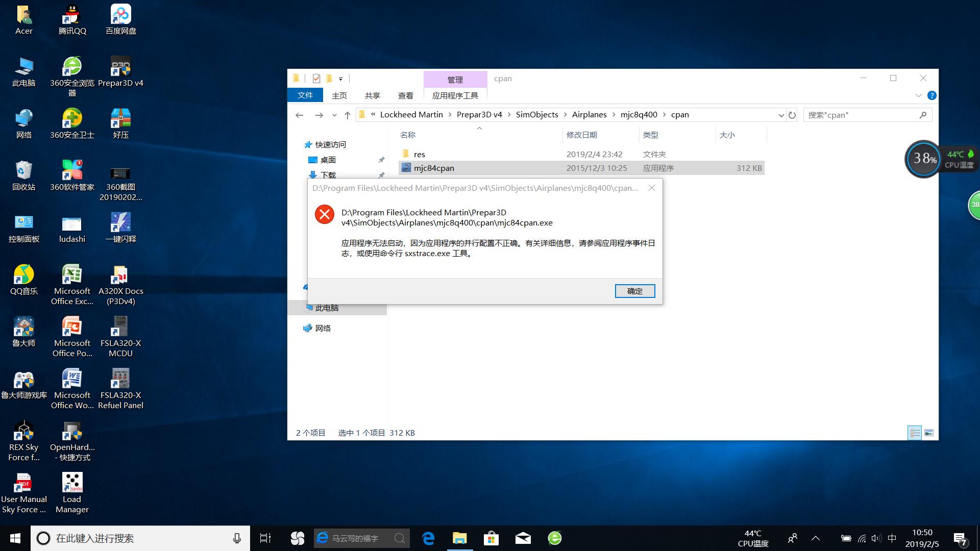Open the 腾讯QQ desktop shortcut
The image size is (980, 551).
[x=72, y=19]
